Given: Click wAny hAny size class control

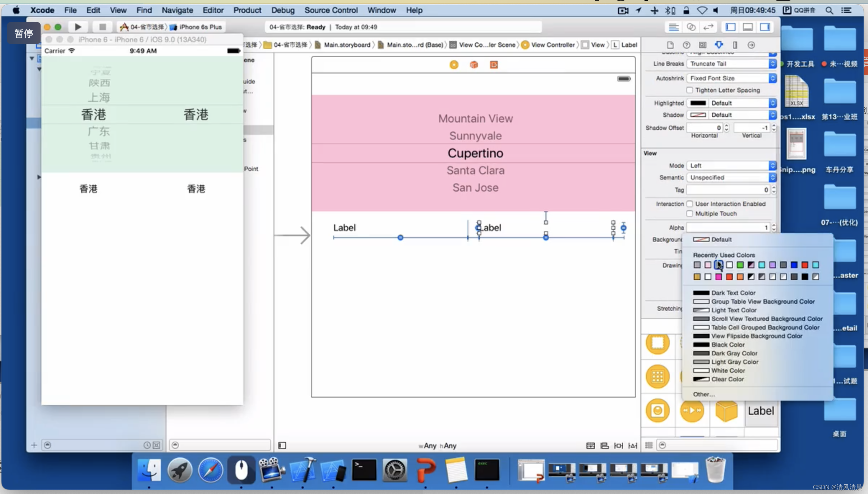Looking at the screenshot, I should (437, 446).
